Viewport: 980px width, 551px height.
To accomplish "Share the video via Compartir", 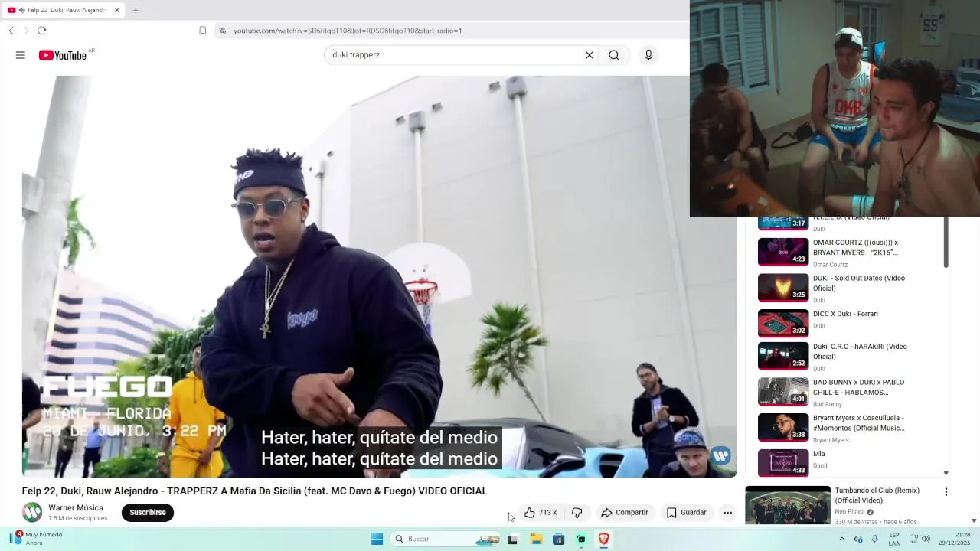I will point(625,513).
